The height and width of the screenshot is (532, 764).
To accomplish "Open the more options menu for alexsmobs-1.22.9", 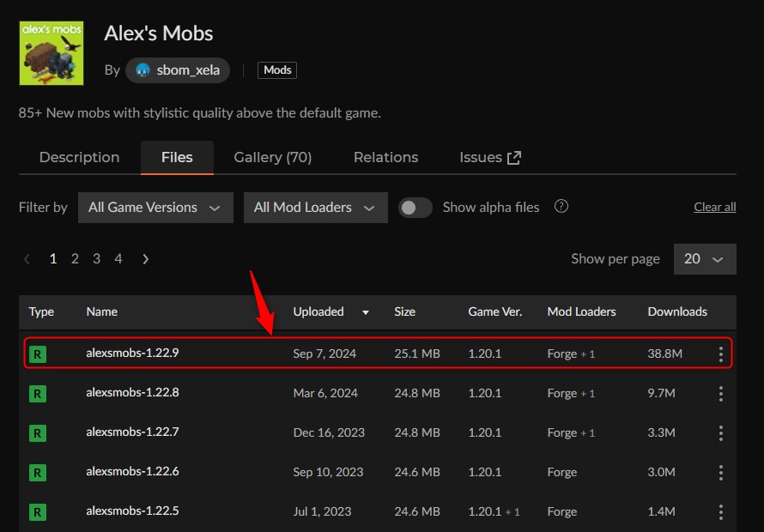I will (720, 354).
